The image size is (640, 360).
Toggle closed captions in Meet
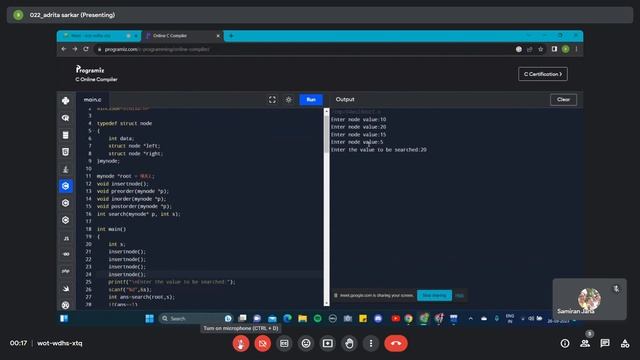tap(284, 343)
